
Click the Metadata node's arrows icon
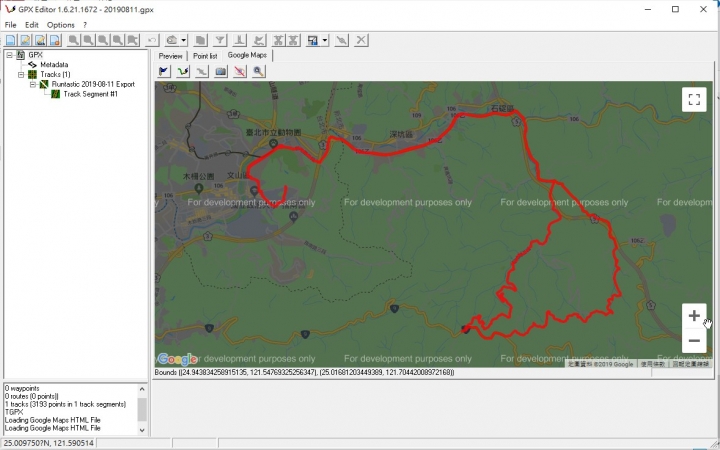[32, 65]
